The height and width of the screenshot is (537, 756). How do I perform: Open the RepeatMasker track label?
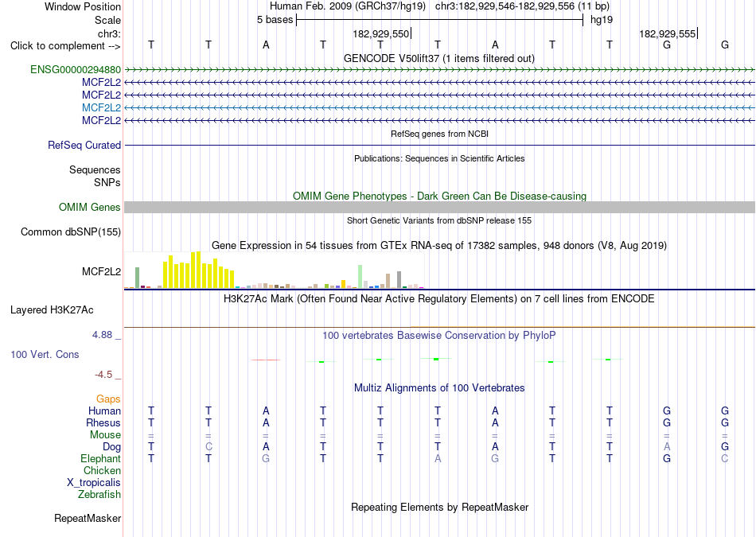point(88,518)
